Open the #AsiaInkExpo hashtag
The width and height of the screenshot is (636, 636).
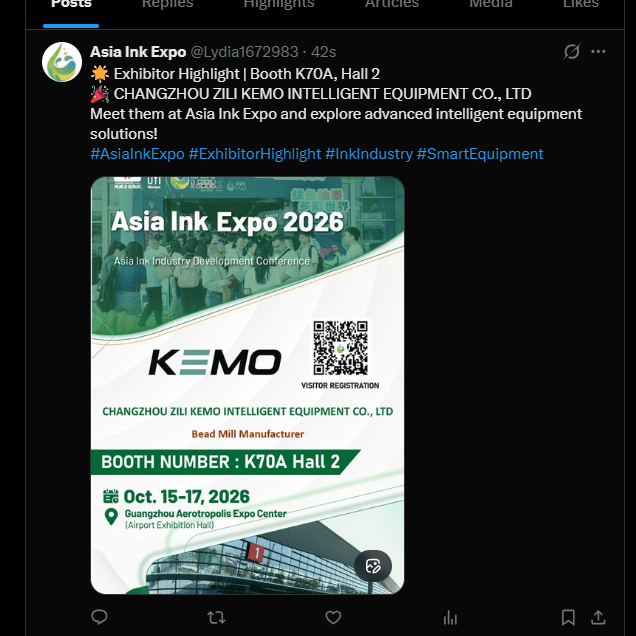pyautogui.click(x=137, y=154)
